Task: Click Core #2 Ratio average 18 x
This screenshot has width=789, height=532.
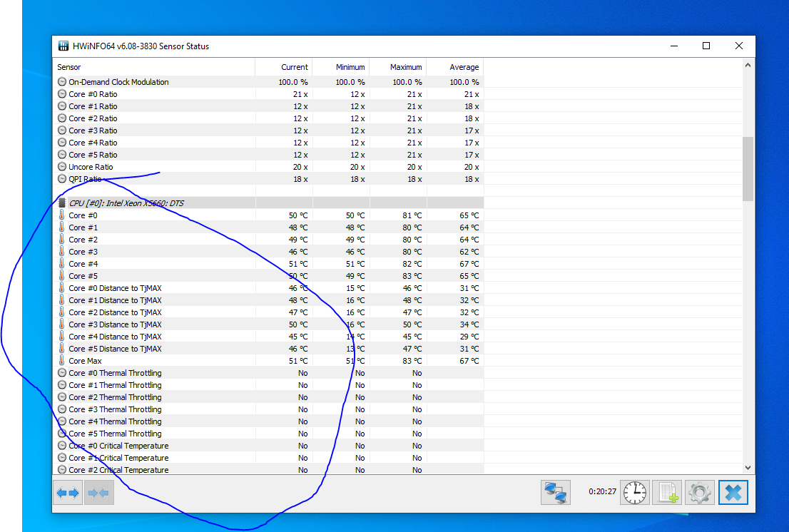Action: [x=472, y=118]
